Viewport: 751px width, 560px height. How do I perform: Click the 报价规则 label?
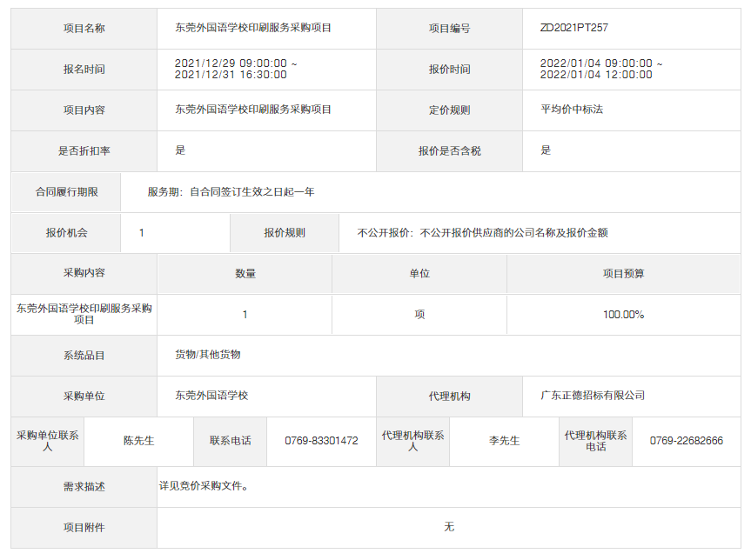coord(285,233)
